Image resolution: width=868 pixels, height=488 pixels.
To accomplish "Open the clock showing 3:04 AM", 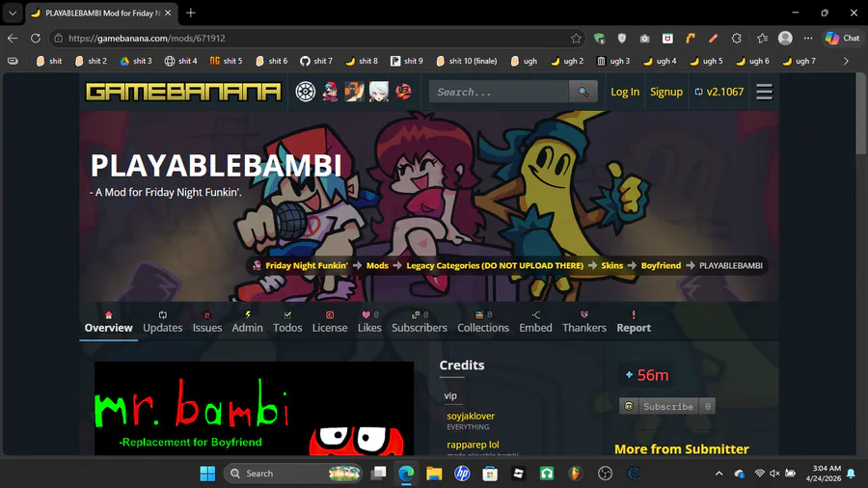I will click(824, 474).
